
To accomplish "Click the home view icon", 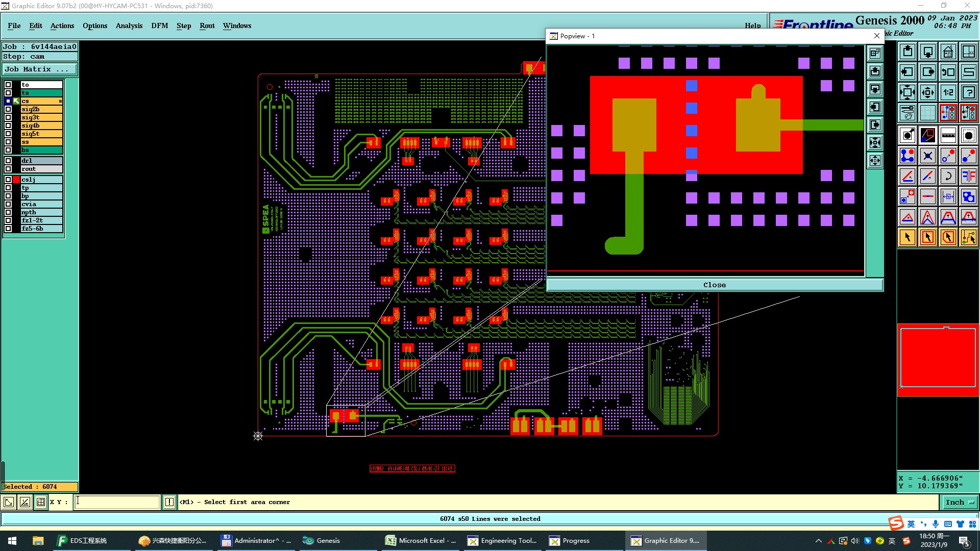I will (948, 52).
